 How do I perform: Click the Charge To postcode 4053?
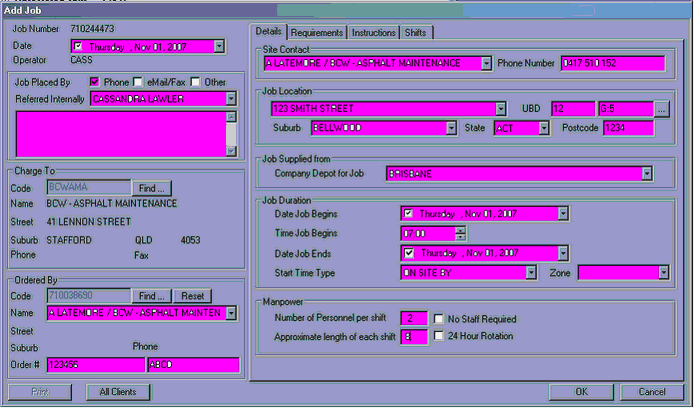click(190, 240)
